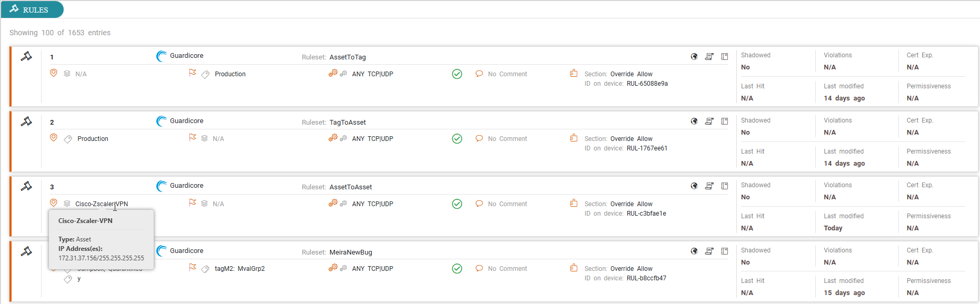Click the Production destination tag in rule 1
Screen dimensions: 980x304
230,74
